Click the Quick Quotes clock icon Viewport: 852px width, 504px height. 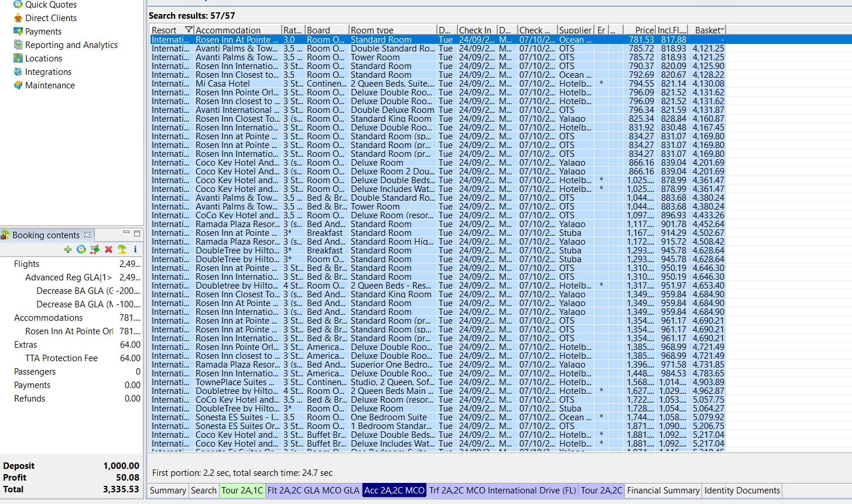(18, 5)
